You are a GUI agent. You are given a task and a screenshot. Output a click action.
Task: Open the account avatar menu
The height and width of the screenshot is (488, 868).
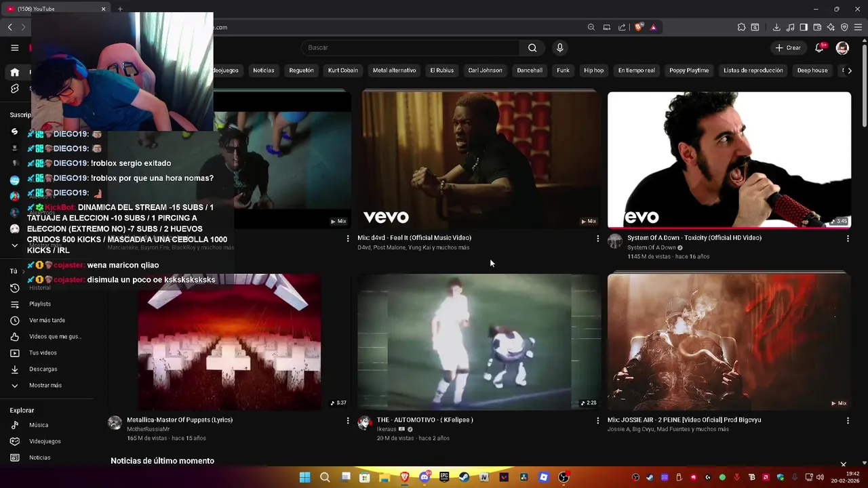point(842,47)
